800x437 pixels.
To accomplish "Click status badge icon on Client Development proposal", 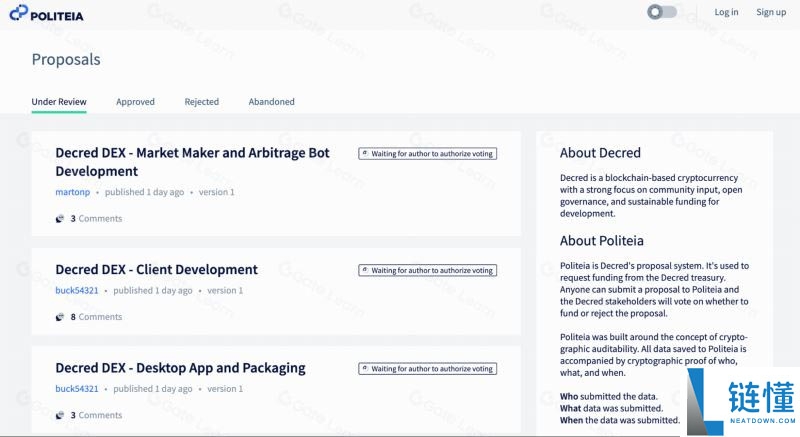I will tap(365, 270).
